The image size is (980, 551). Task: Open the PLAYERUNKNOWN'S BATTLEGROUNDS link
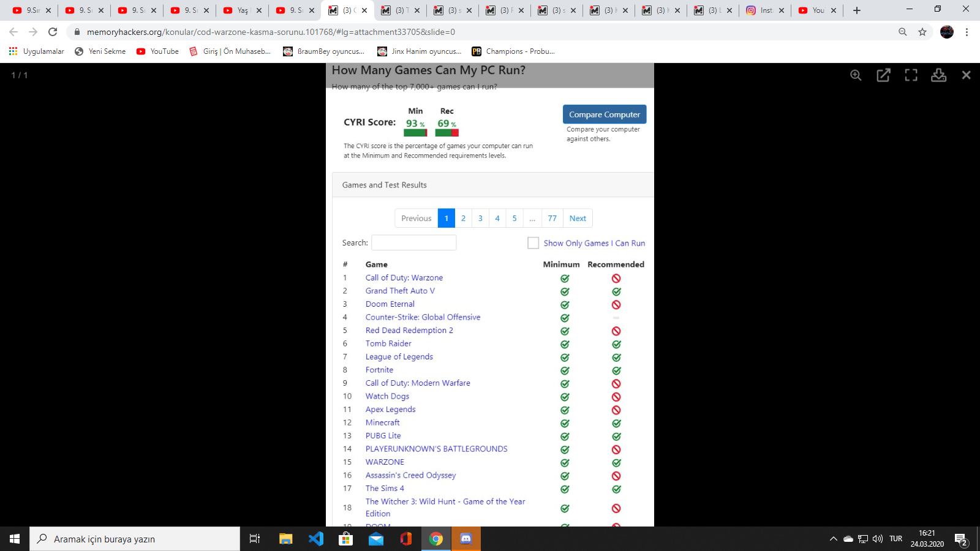[437, 449]
